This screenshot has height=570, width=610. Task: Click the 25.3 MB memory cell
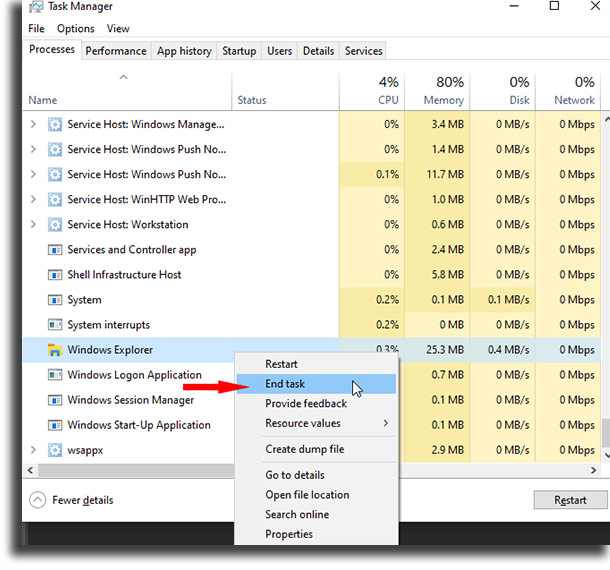point(437,350)
